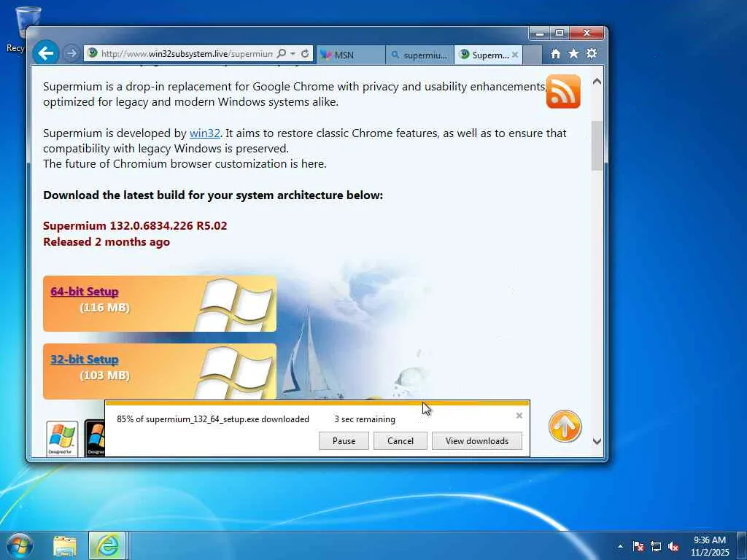Go back using the IE back arrow
The width and height of the screenshot is (747, 560).
coord(46,52)
